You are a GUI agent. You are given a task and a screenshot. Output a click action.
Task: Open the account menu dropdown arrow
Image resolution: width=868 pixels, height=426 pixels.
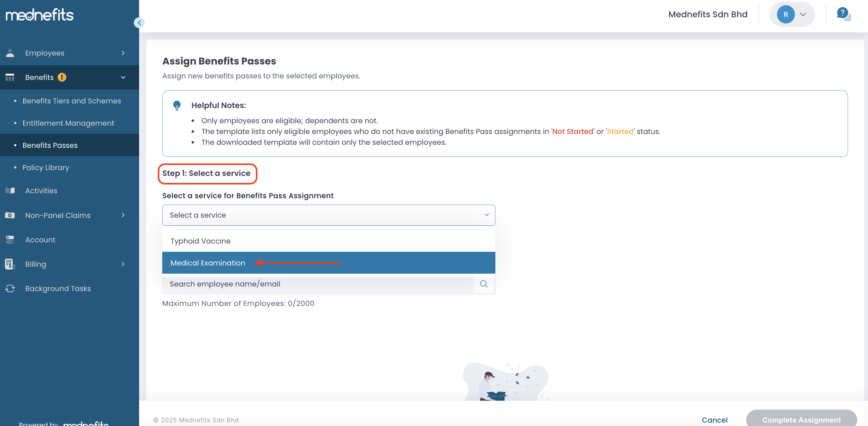coord(803,15)
